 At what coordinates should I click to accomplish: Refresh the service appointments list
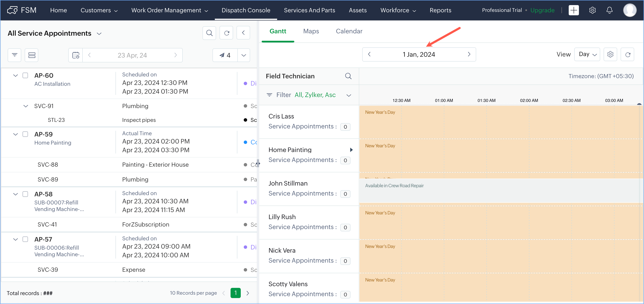(226, 33)
